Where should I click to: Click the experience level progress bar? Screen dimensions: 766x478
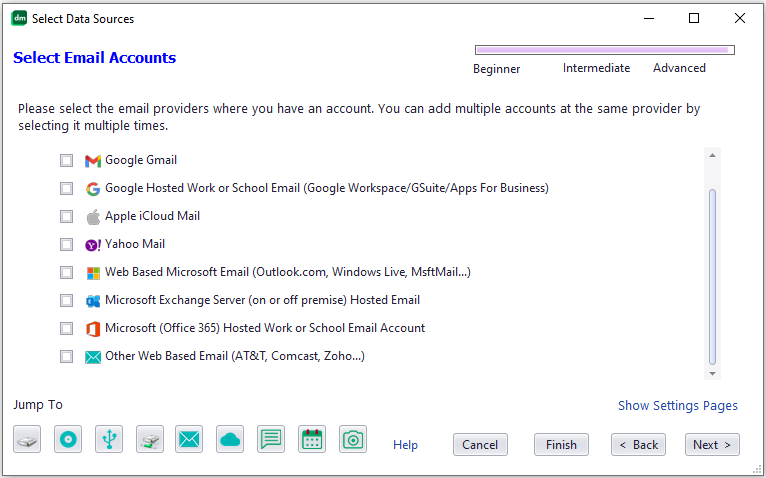[x=605, y=50]
